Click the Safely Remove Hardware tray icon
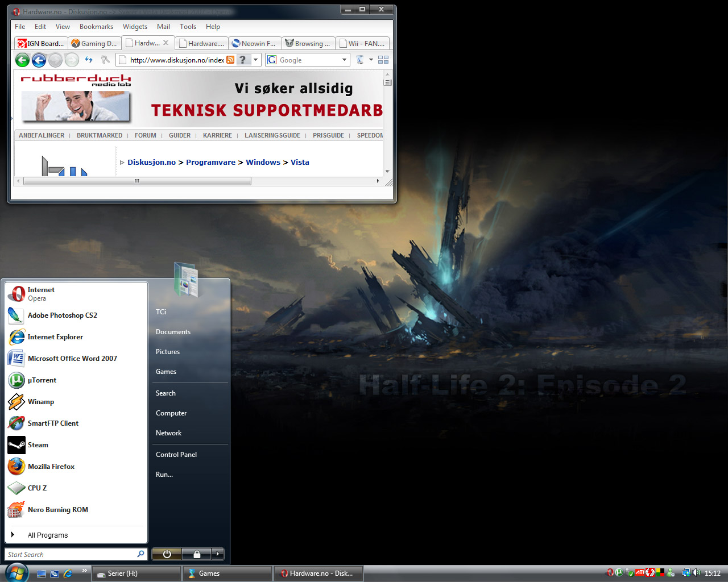 630,573
